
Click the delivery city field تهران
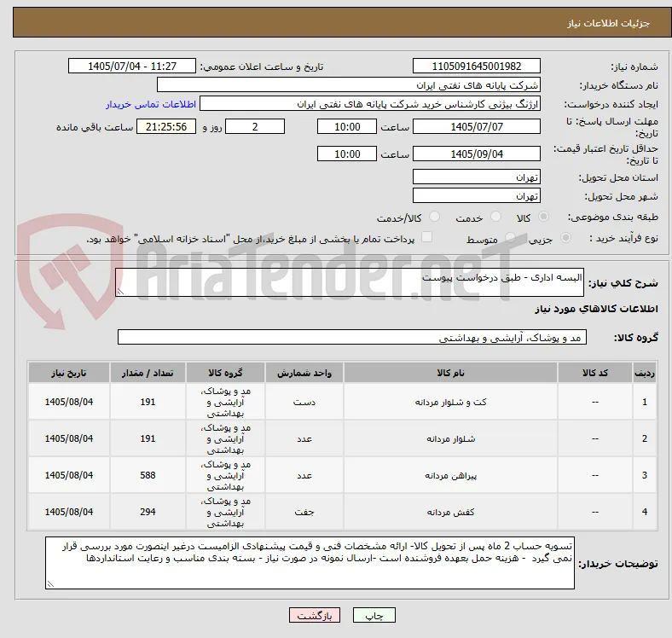click(476, 196)
